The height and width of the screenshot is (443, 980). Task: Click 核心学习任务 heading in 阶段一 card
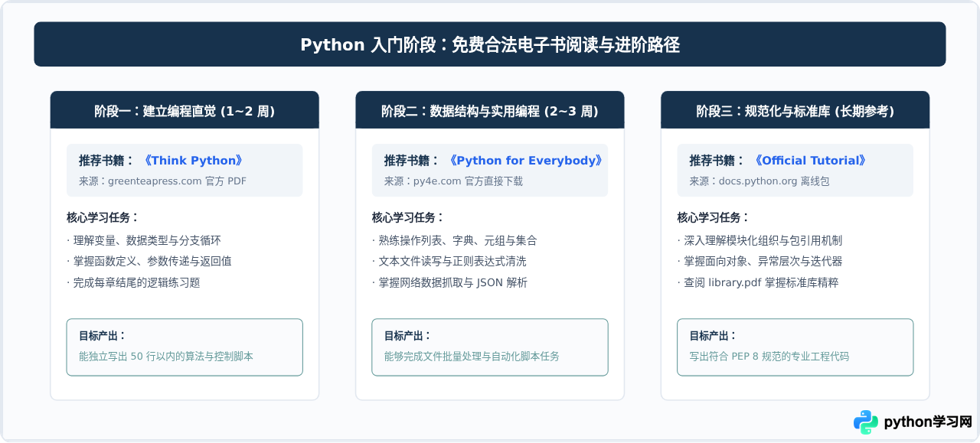coord(103,217)
